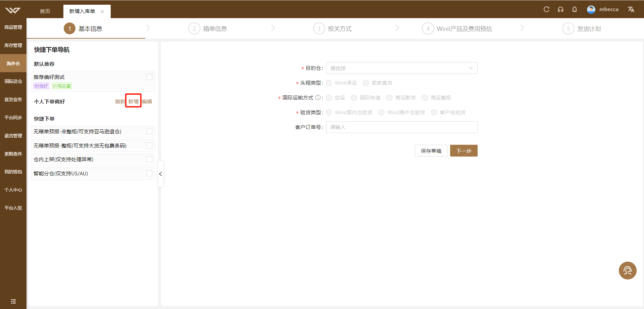644x309 pixels.
Task: Check 无箱单预报-非整柜 checkbox
Action: pyautogui.click(x=150, y=132)
